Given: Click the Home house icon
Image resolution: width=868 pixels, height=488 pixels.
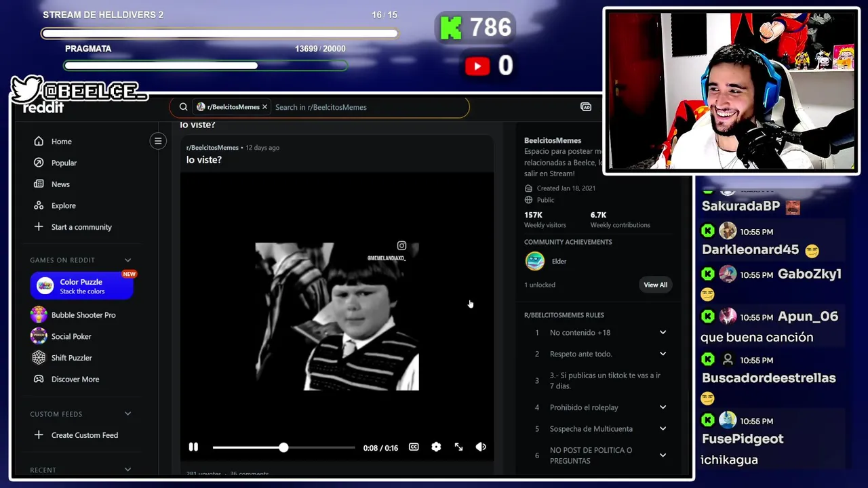Looking at the screenshot, I should point(39,142).
